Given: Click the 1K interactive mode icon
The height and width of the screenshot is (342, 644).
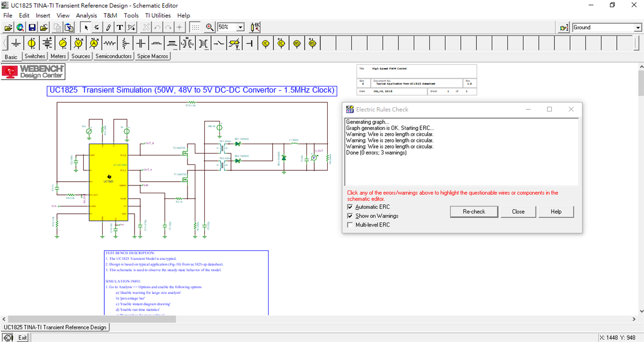Looking at the screenshot, I should point(256,27).
